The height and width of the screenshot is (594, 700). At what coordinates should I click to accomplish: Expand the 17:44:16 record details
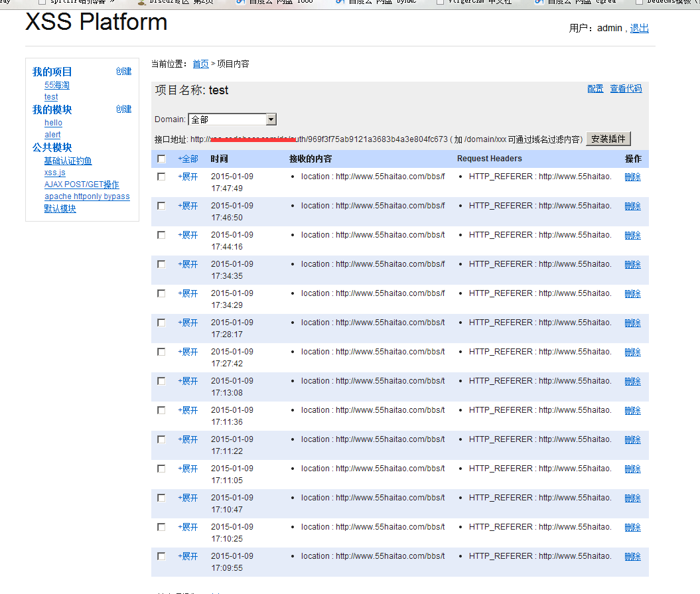188,235
